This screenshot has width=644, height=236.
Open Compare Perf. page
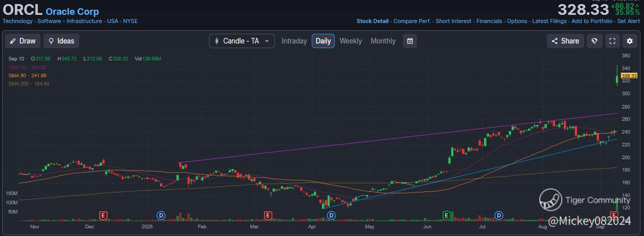(412, 21)
